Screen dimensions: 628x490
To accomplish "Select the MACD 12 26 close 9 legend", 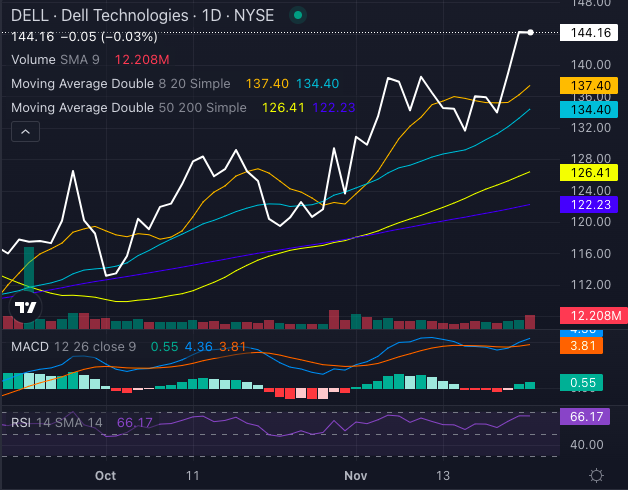I will click(x=73, y=347).
